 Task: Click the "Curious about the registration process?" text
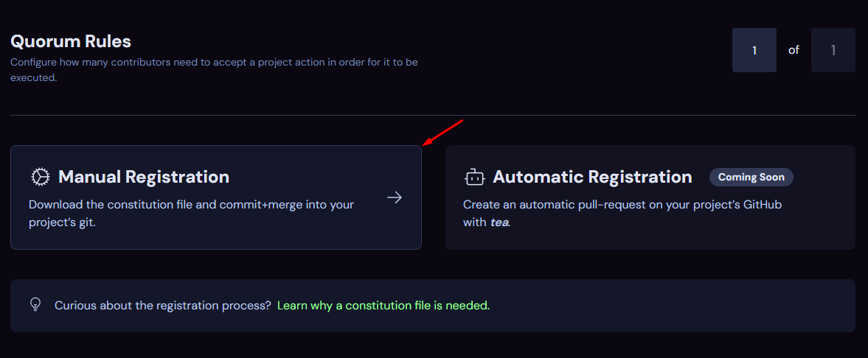click(x=163, y=305)
